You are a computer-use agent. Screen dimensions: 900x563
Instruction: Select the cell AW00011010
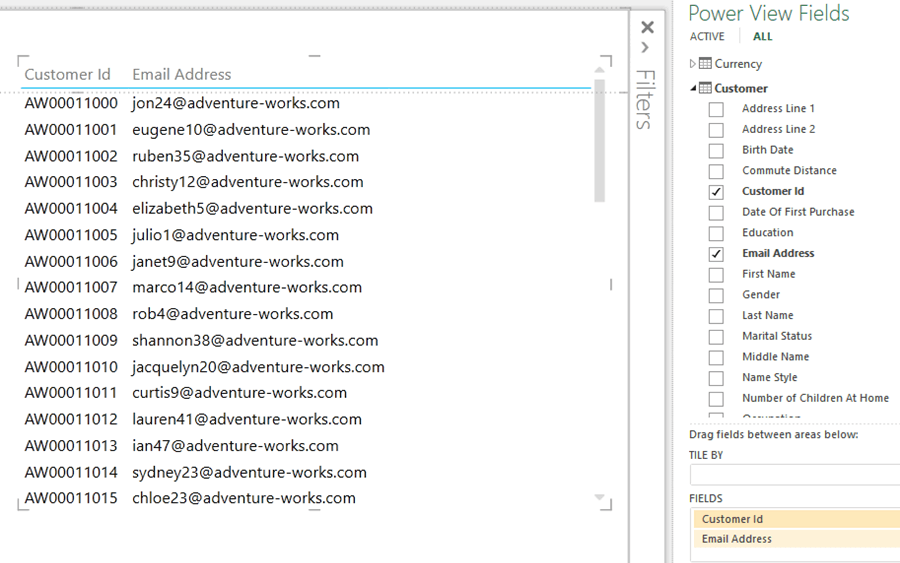pos(71,367)
